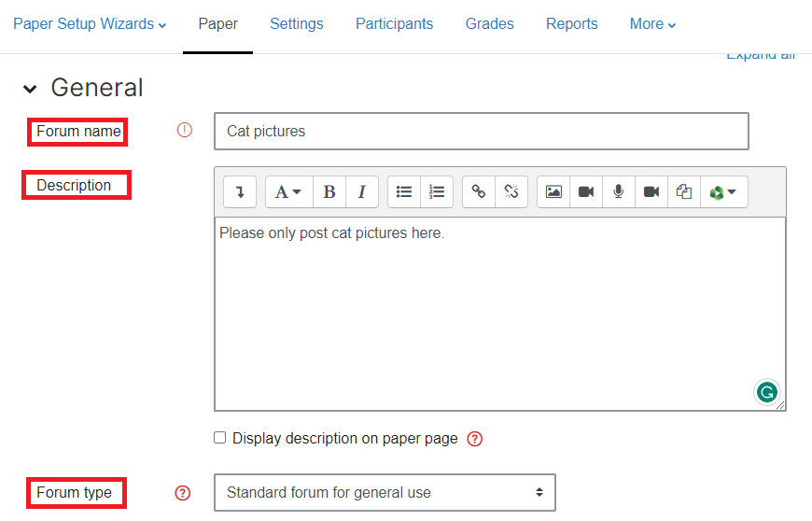Go to the Grades tab
This screenshot has width=812, height=521.
click(489, 24)
